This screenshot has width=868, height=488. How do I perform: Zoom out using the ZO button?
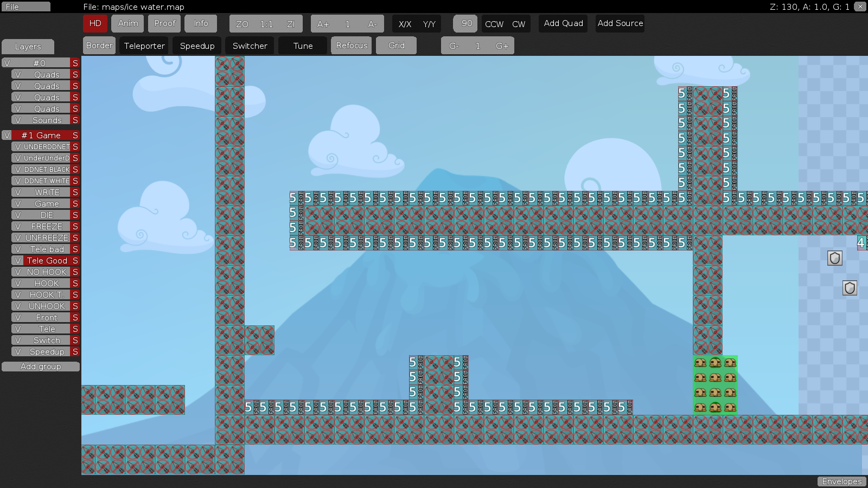coord(242,23)
